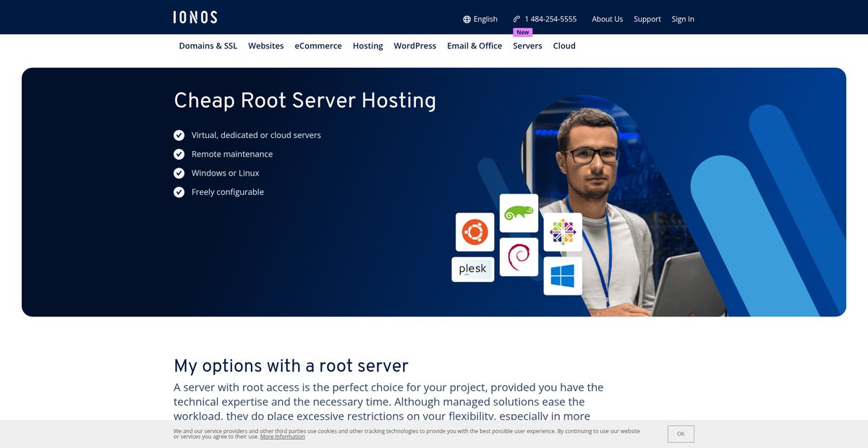Select the Plesk logo tile
This screenshot has width=868, height=448.
click(473, 270)
